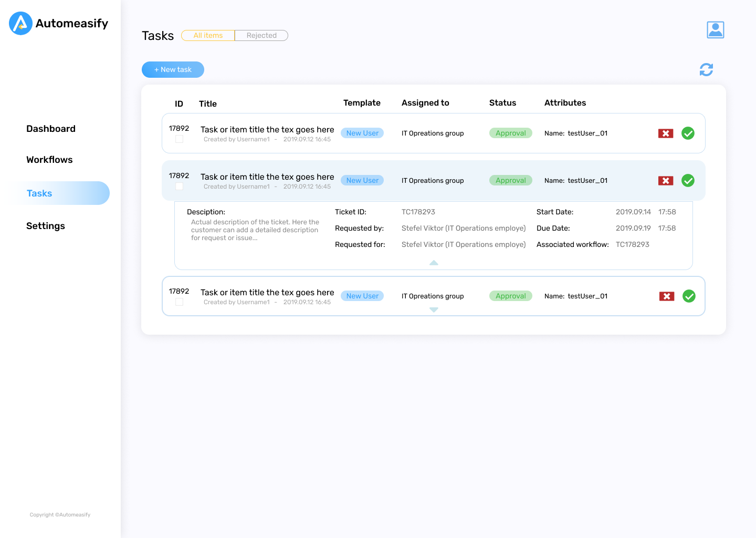
Task: Switch to the All items tab
Action: click(207, 35)
